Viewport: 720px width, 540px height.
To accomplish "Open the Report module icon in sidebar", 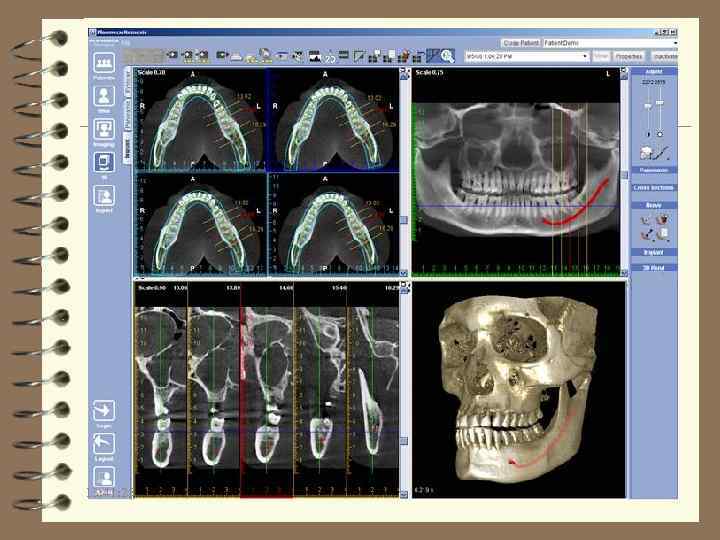I will click(104, 196).
